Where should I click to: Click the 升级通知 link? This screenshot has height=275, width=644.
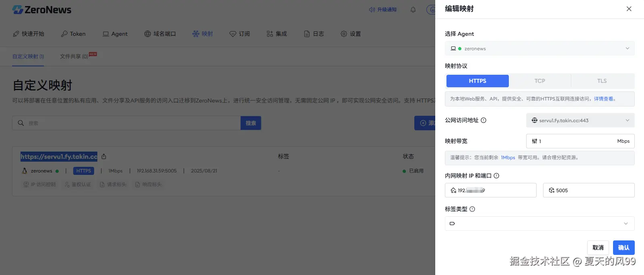tap(383, 10)
